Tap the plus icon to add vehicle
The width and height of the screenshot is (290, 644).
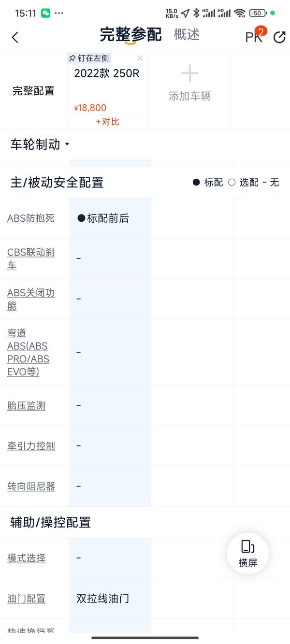pyautogui.click(x=190, y=74)
